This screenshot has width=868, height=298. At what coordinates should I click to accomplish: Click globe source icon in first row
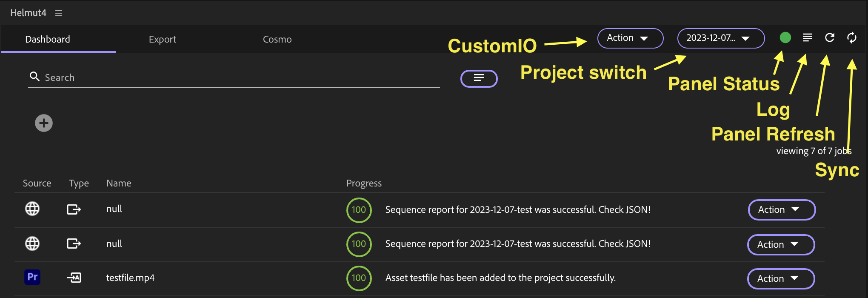32,209
